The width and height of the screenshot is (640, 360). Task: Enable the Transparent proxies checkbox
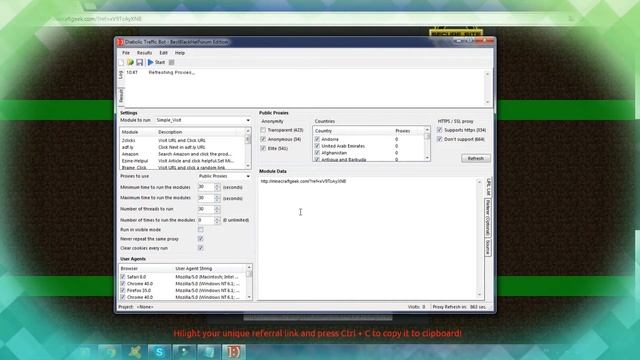click(263, 130)
